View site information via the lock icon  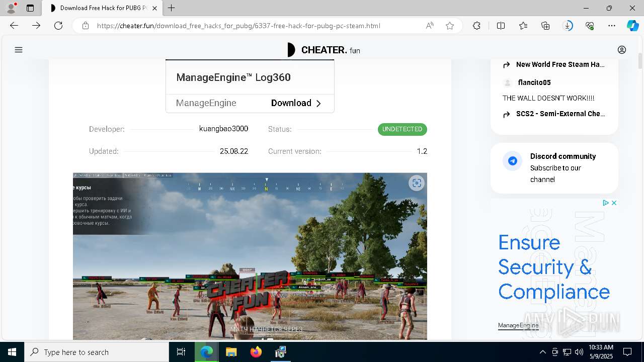tap(86, 26)
